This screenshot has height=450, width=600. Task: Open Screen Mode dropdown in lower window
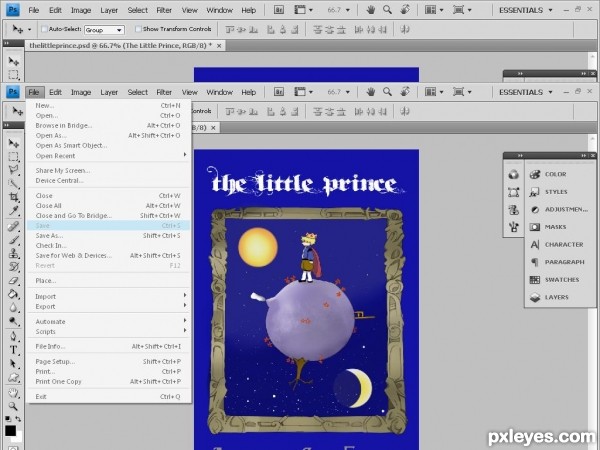(462, 92)
